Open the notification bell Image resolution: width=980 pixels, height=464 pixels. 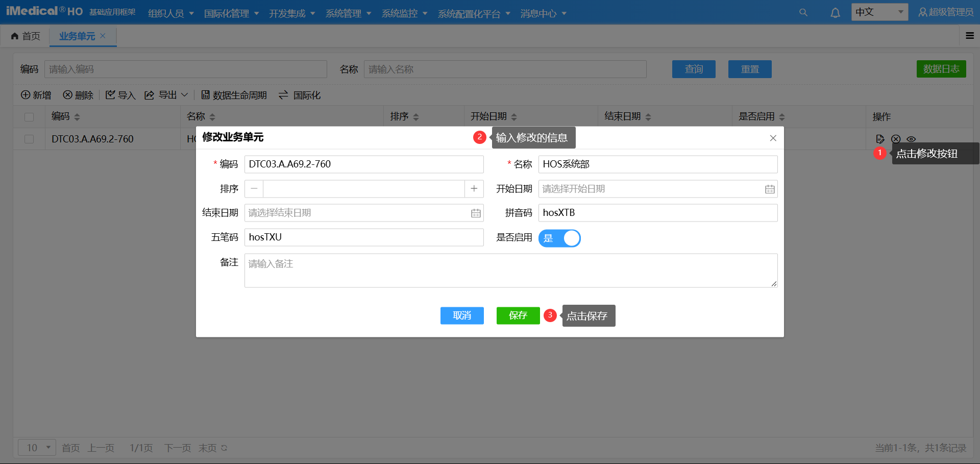coord(835,13)
